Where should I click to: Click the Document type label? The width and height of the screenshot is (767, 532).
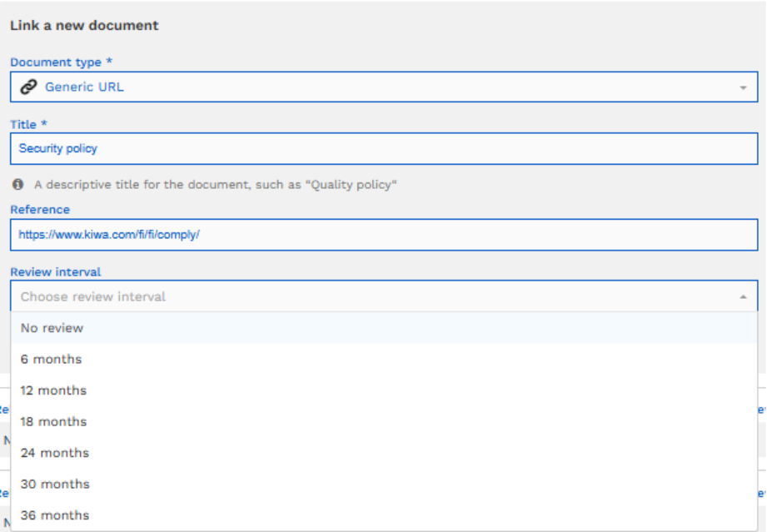click(55, 62)
